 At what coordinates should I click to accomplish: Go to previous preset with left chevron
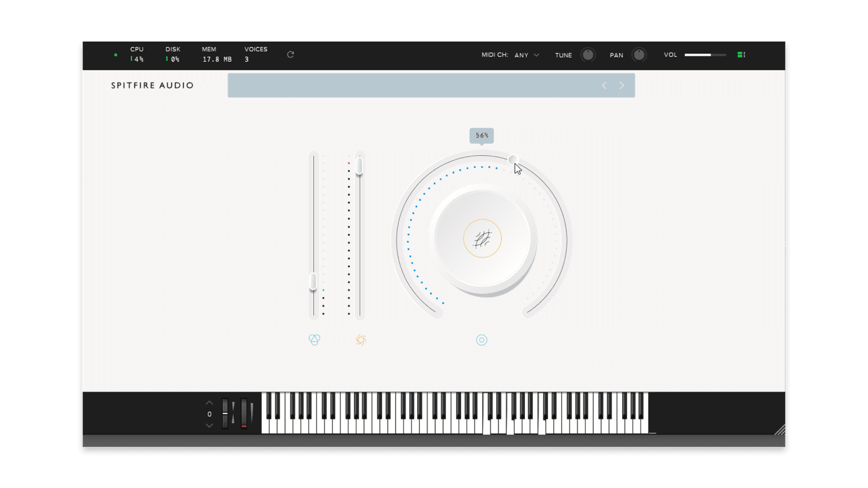(604, 86)
